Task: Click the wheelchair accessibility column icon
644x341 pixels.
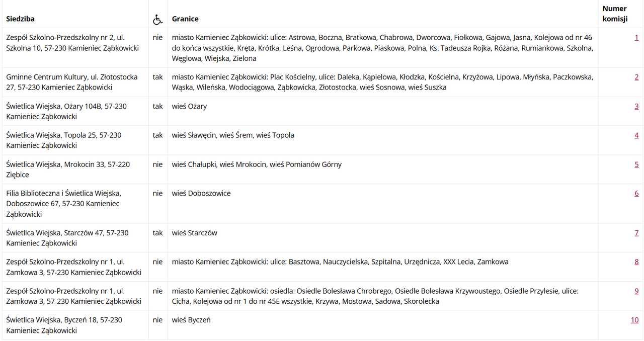Action: (158, 19)
